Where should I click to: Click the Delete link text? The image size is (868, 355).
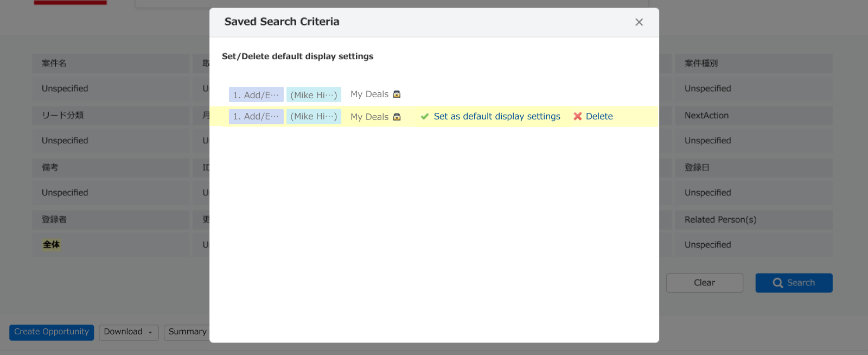[x=599, y=117]
